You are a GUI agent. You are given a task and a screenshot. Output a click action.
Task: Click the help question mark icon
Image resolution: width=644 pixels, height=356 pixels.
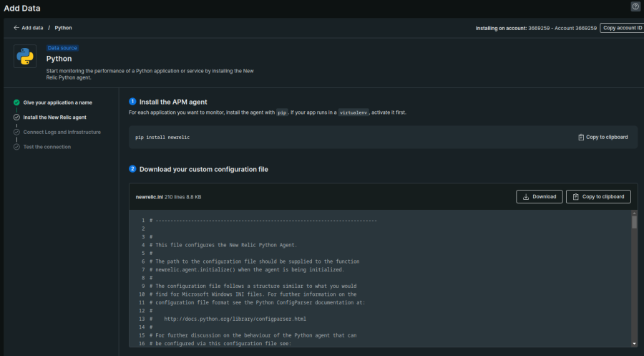click(x=635, y=6)
